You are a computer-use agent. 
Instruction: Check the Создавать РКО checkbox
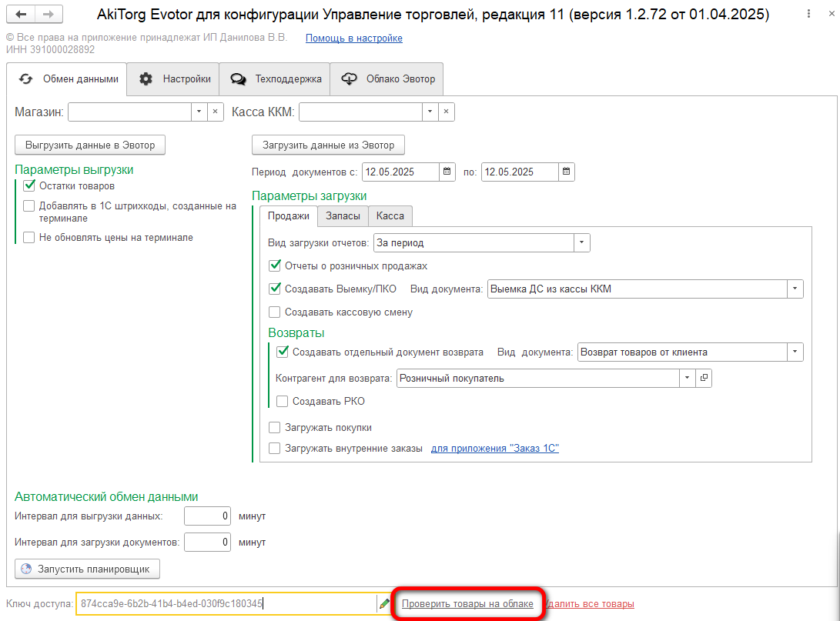[x=282, y=401]
